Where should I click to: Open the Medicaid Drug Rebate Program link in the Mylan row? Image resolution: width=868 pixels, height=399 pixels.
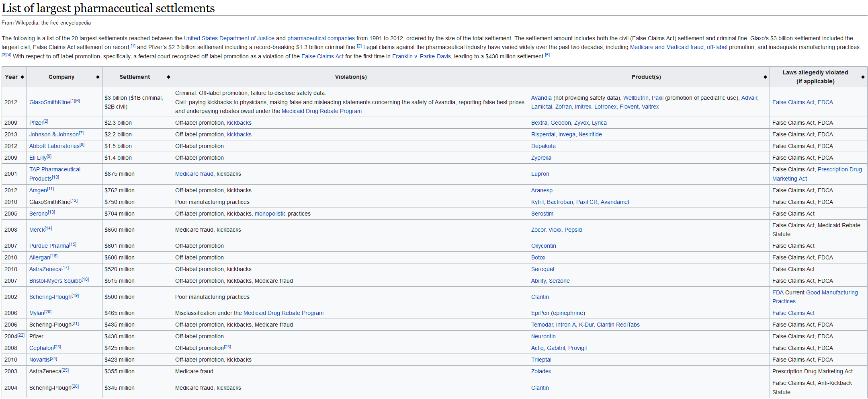tap(283, 313)
